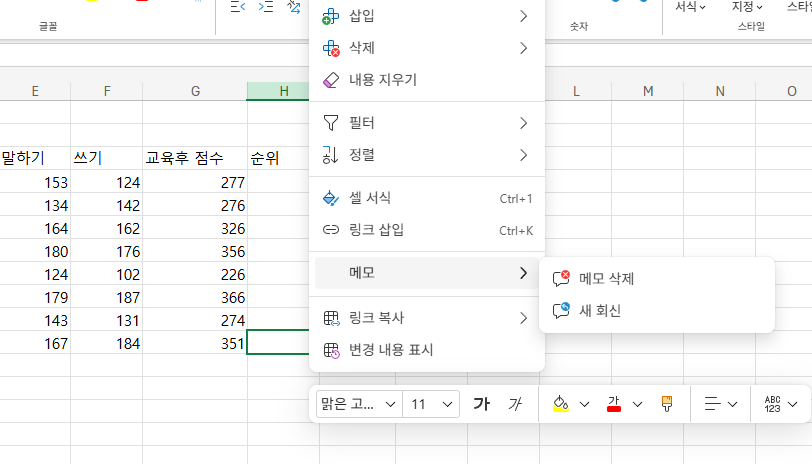Click the cell with value 153
Viewport: 812px width, 464px height.
coord(35,182)
